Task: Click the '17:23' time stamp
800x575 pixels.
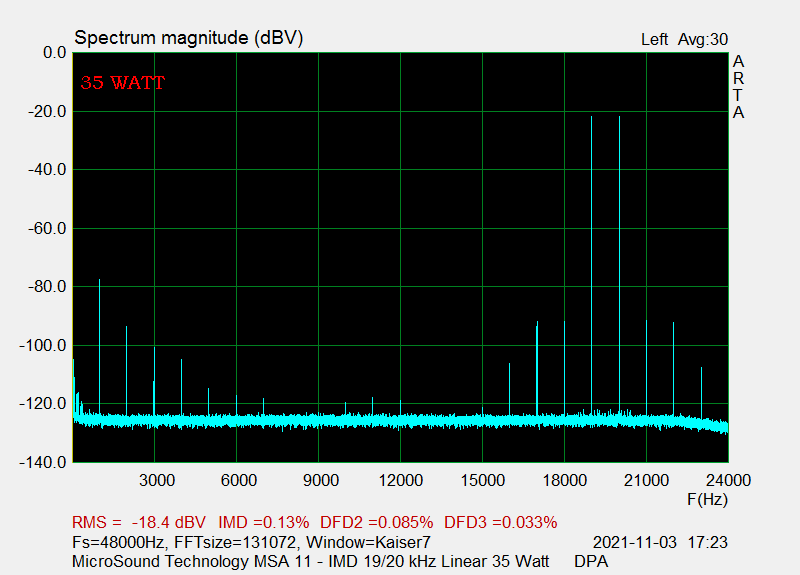Action: (708, 542)
